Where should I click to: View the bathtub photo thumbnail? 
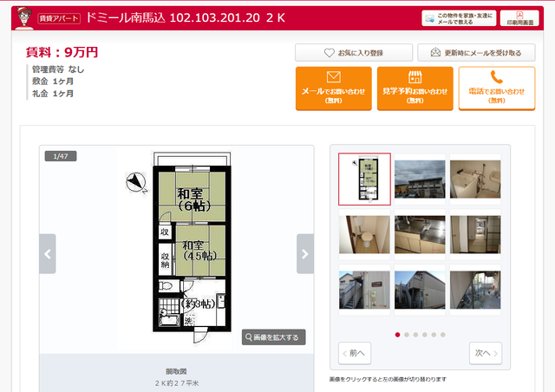click(475, 180)
